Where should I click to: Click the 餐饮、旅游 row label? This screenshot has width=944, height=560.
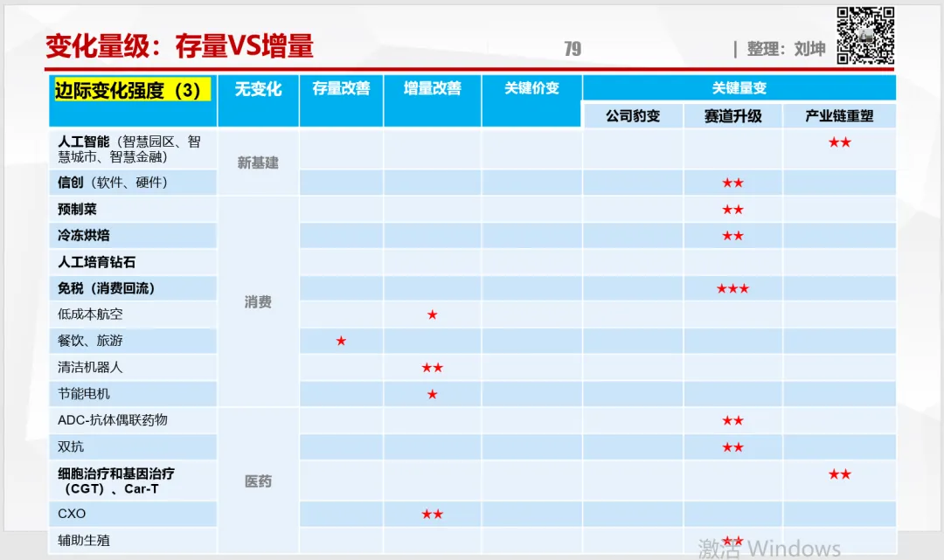pyautogui.click(x=90, y=341)
